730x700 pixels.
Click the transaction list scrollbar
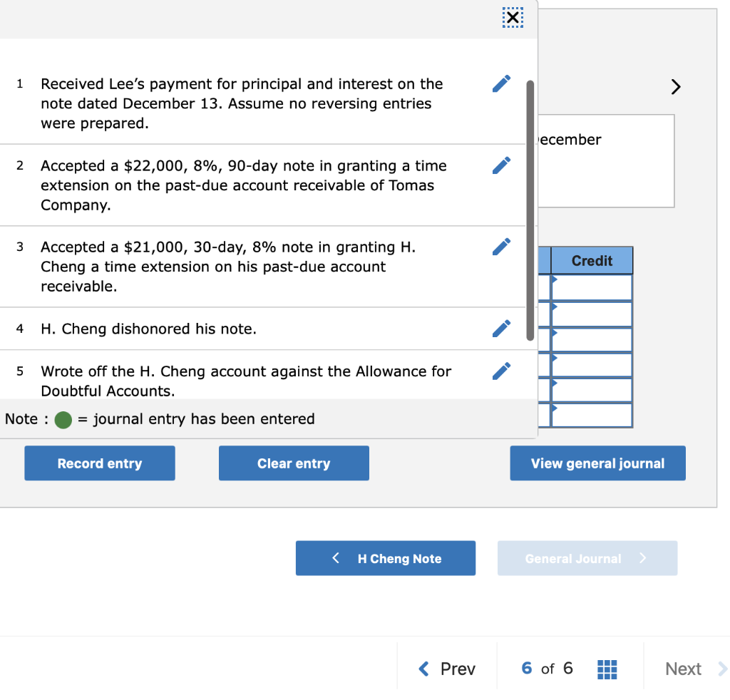click(528, 207)
